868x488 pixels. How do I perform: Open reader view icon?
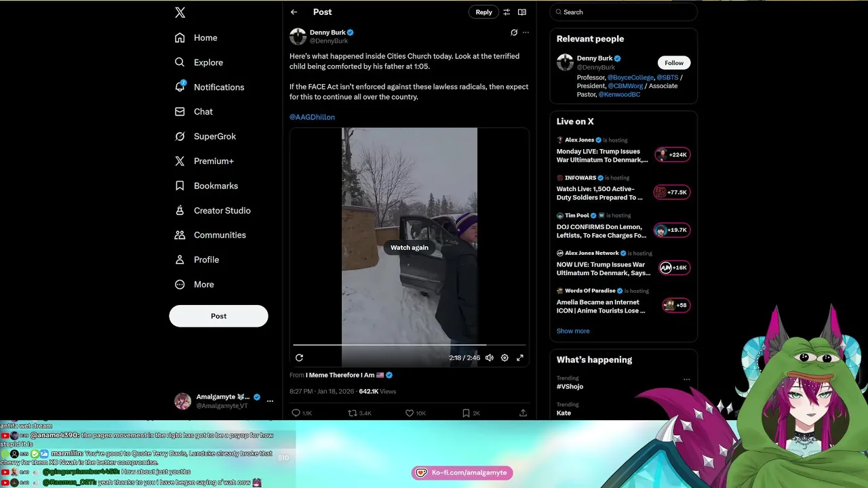point(521,12)
